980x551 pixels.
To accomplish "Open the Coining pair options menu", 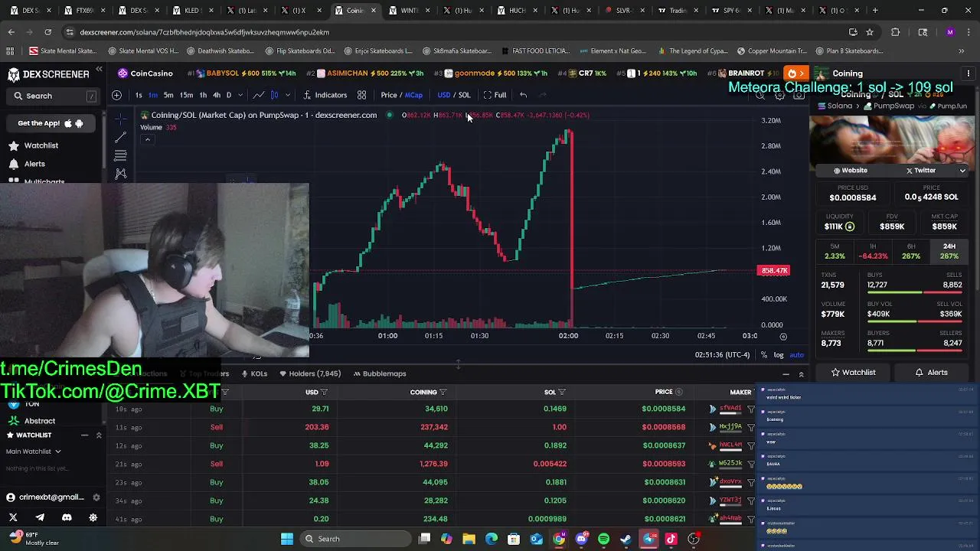I will 969,73.
